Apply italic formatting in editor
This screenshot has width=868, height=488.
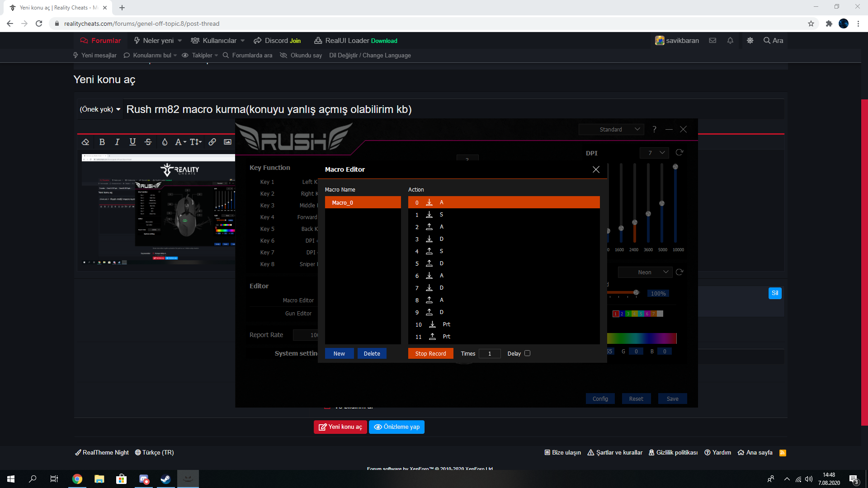[117, 142]
